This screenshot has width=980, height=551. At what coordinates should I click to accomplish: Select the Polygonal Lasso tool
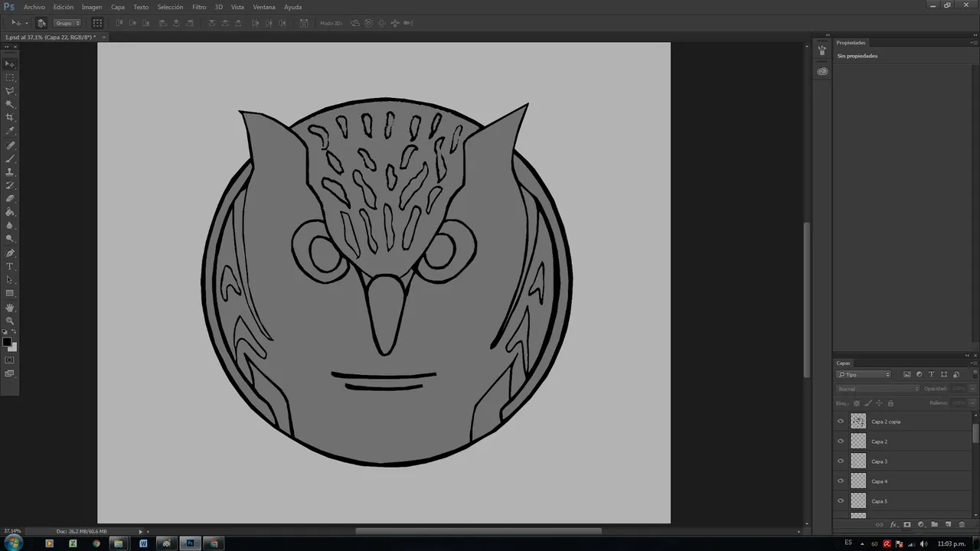click(x=10, y=91)
